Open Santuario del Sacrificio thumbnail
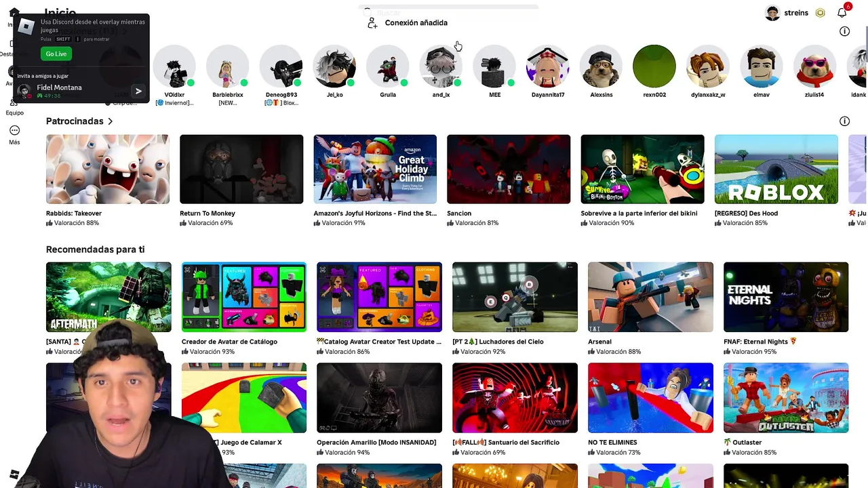 [515, 398]
